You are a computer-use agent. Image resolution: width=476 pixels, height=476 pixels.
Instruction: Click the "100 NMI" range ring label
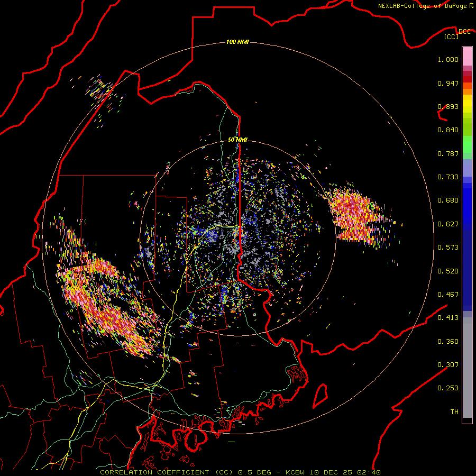click(x=237, y=42)
